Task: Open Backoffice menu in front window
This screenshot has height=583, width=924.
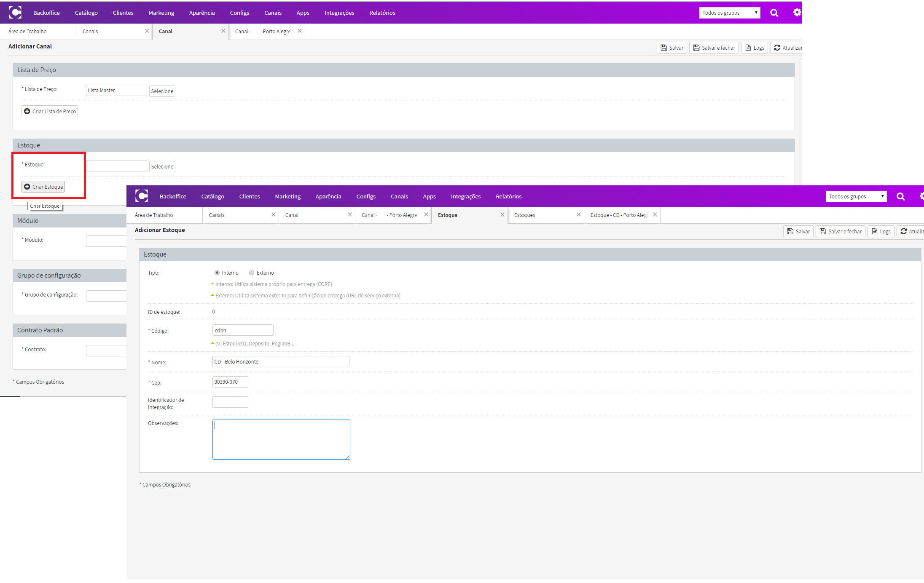Action: 173,196
